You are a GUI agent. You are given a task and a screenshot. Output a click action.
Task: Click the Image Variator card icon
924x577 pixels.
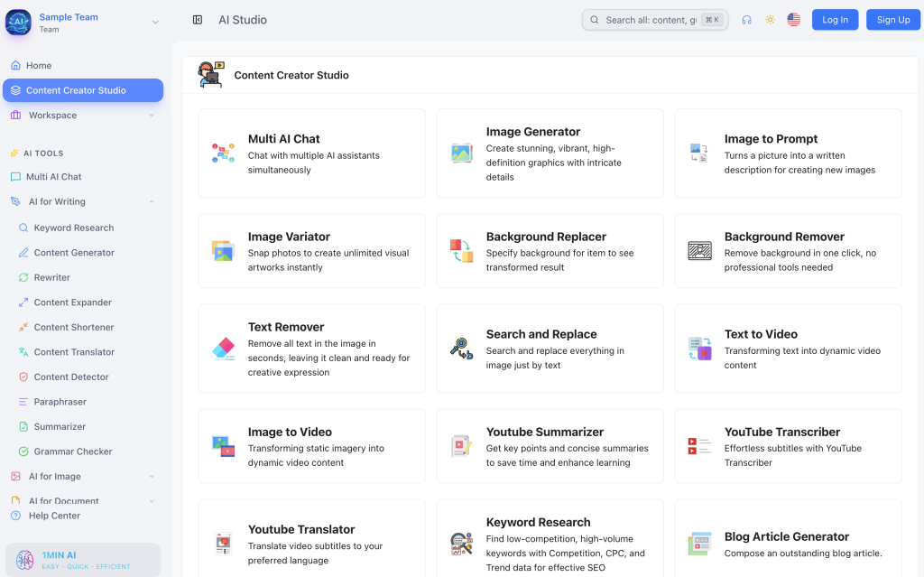224,251
